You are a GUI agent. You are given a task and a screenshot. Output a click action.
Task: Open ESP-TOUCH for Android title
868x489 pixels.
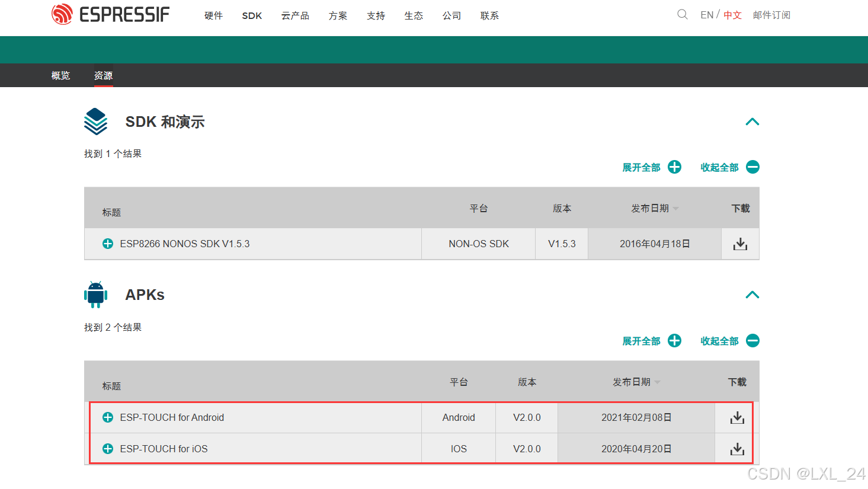coord(172,417)
